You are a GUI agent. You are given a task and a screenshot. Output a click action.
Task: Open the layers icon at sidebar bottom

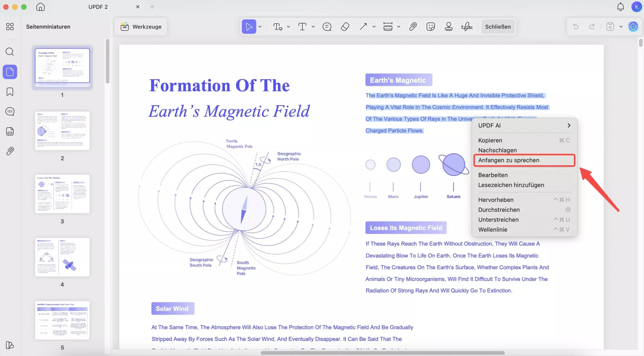pyautogui.click(x=10, y=345)
